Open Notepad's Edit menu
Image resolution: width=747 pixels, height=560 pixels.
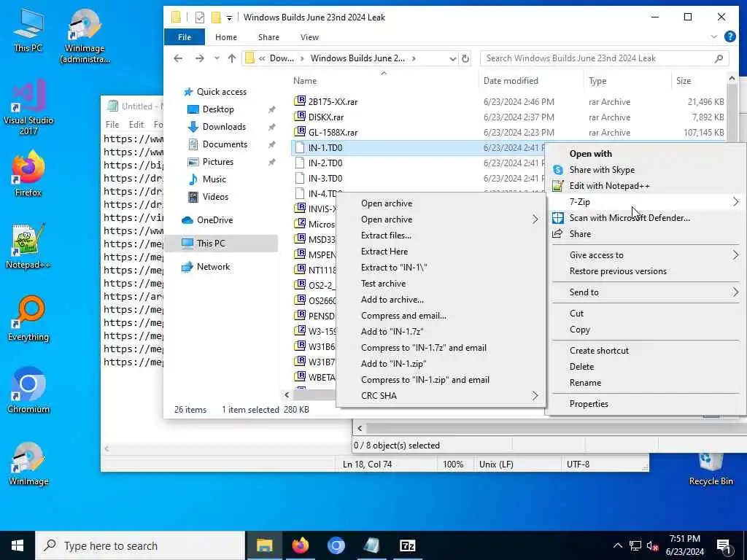click(136, 124)
